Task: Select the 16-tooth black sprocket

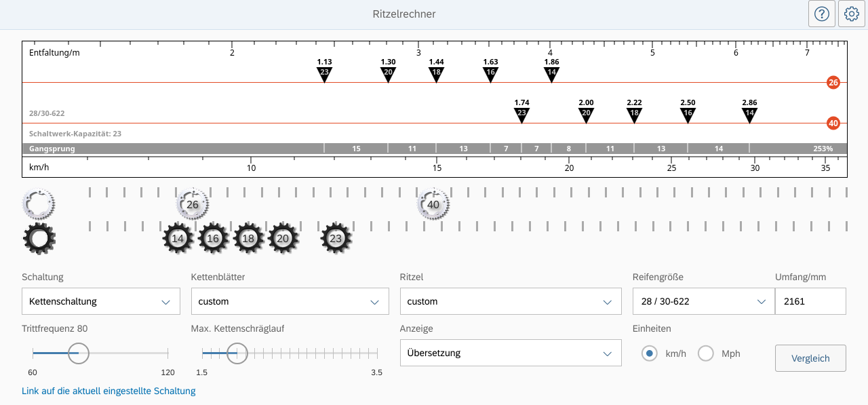Action: [214, 239]
